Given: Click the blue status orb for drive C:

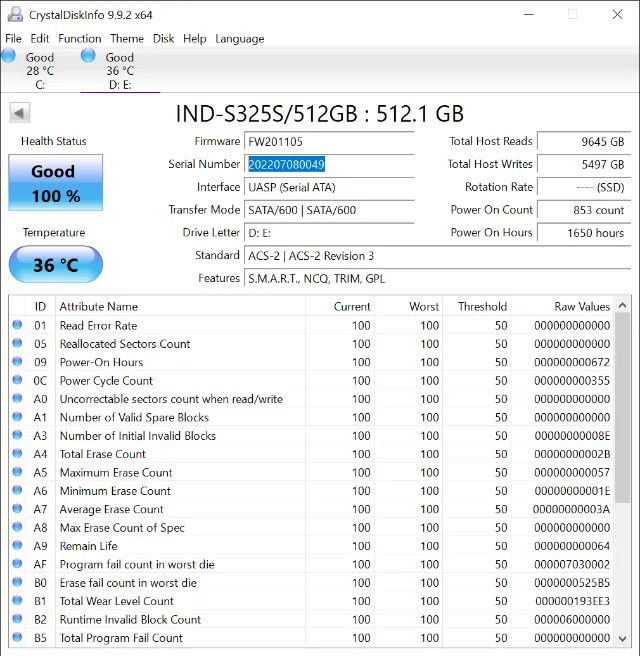Looking at the screenshot, I should [x=9, y=56].
